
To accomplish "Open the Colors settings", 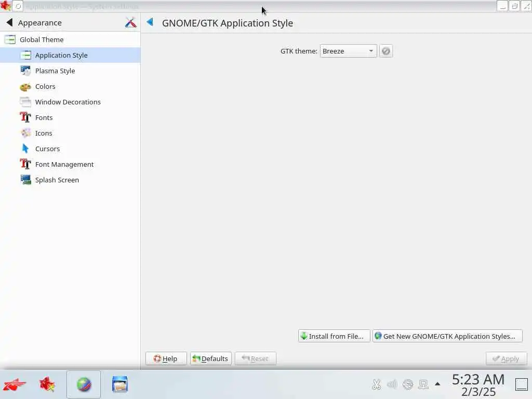I will click(x=70, y=87).
